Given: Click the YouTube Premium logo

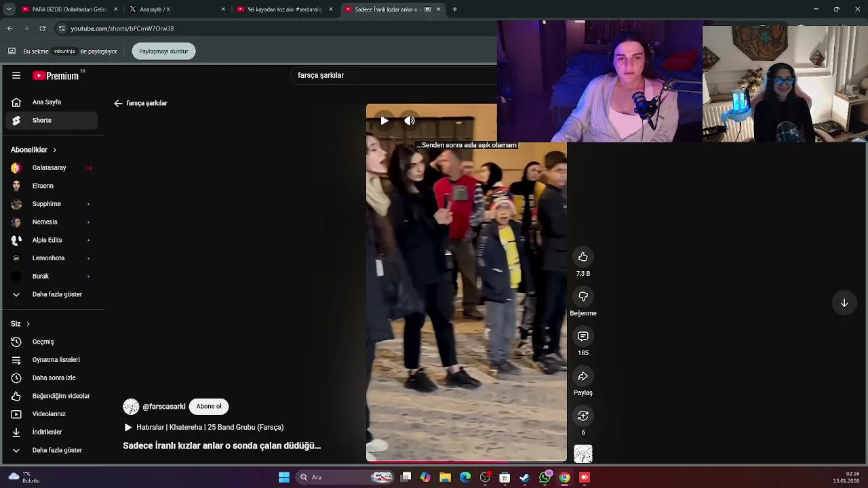Looking at the screenshot, I should click(x=56, y=75).
